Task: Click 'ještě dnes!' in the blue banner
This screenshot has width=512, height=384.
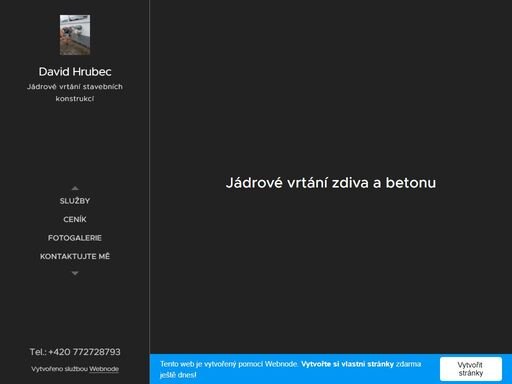Action: (178, 375)
